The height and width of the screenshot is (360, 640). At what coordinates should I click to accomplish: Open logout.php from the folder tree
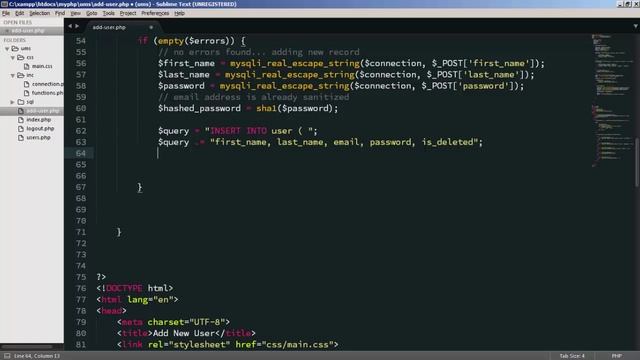40,129
